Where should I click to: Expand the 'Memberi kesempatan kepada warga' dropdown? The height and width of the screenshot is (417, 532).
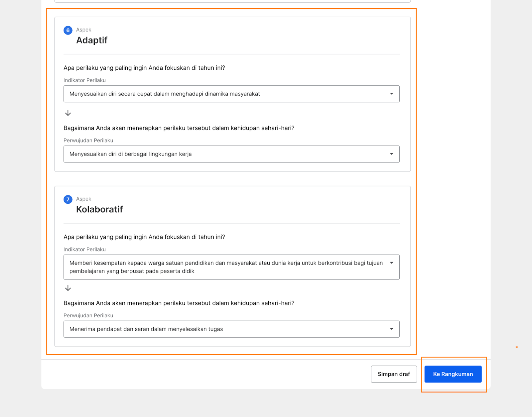pos(226,267)
